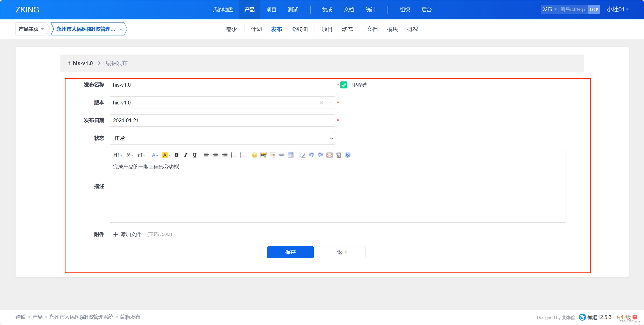Insert a table in the editor
The width and height of the screenshot is (644, 325).
coord(291,155)
